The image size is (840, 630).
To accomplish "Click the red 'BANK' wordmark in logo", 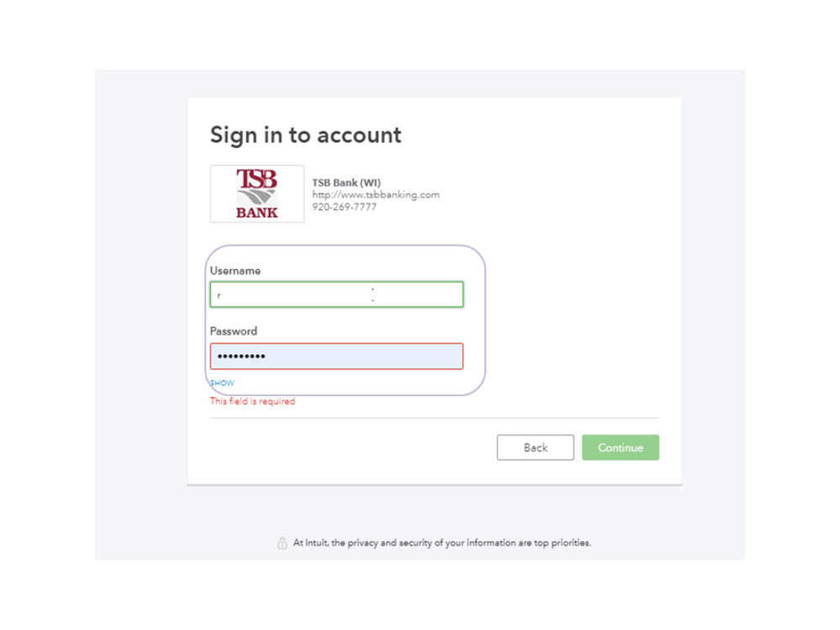I will tap(256, 213).
